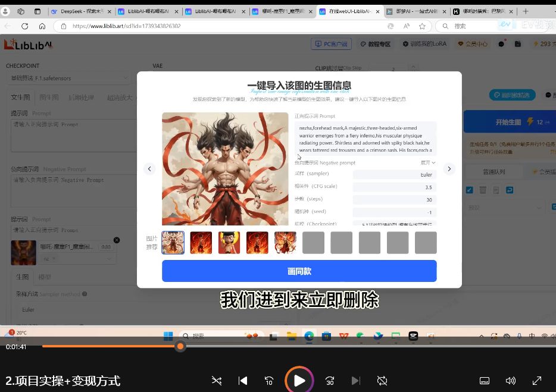The image size is (556, 392).
Task: Open the 预设 preset dropdown
Action: point(505,208)
